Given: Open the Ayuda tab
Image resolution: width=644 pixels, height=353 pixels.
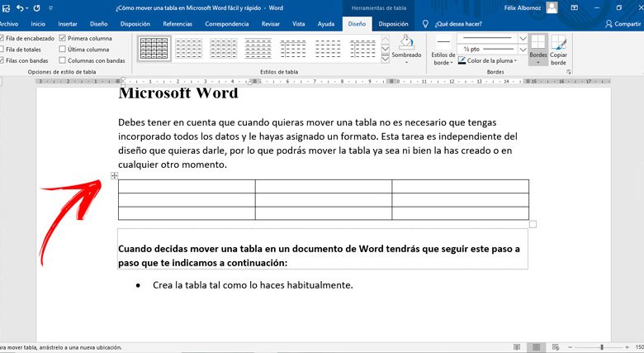Looking at the screenshot, I should point(325,24).
